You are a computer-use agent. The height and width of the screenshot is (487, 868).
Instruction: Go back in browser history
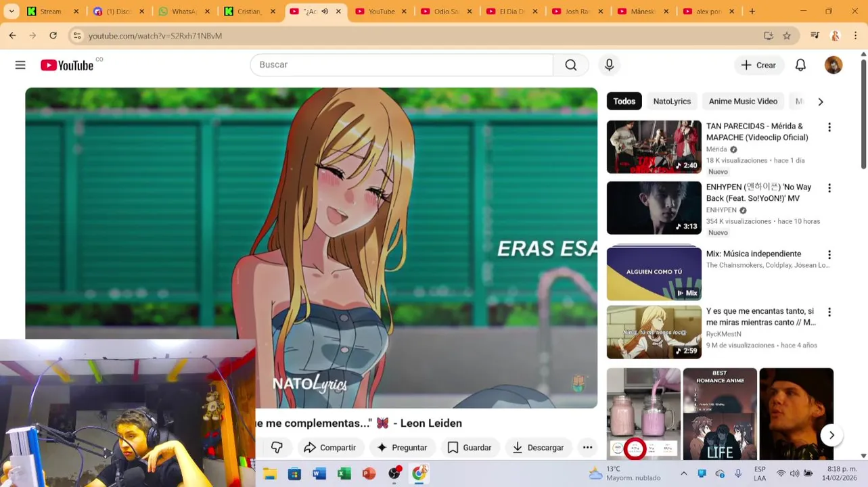point(12,35)
